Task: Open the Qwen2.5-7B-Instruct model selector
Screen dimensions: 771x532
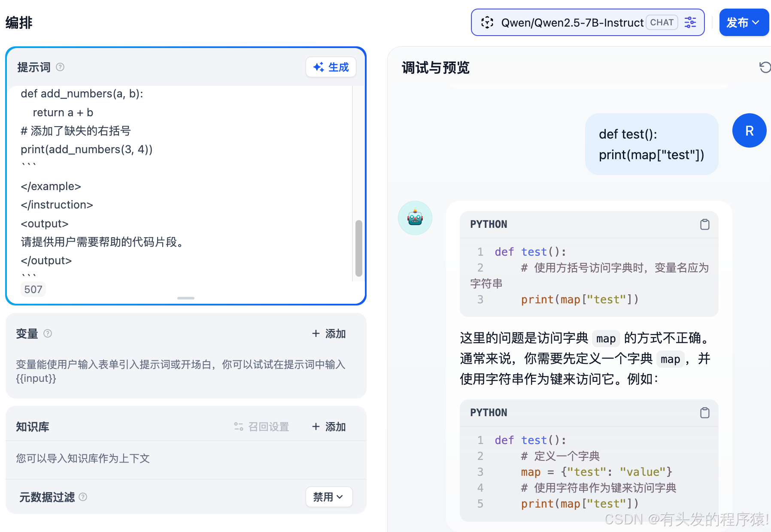Action: tap(588, 22)
